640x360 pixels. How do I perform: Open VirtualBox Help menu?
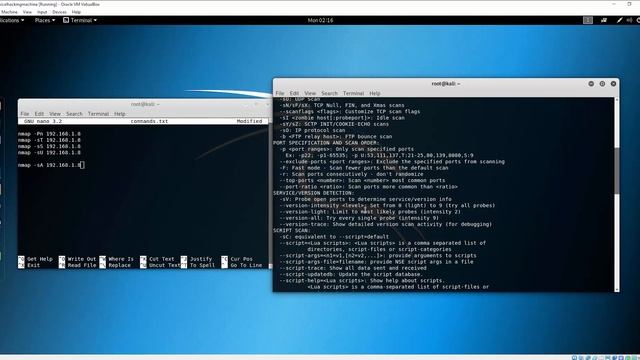76,12
